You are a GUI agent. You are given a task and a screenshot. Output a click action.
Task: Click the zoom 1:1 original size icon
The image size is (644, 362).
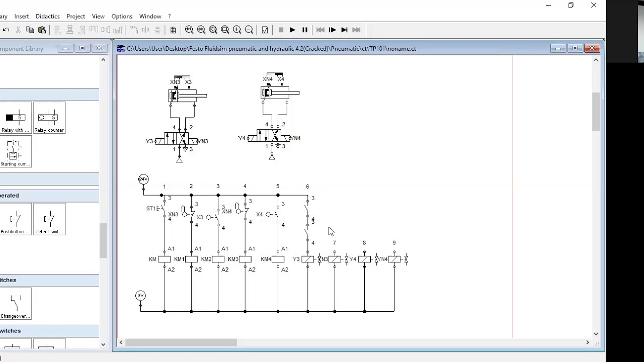point(189,30)
